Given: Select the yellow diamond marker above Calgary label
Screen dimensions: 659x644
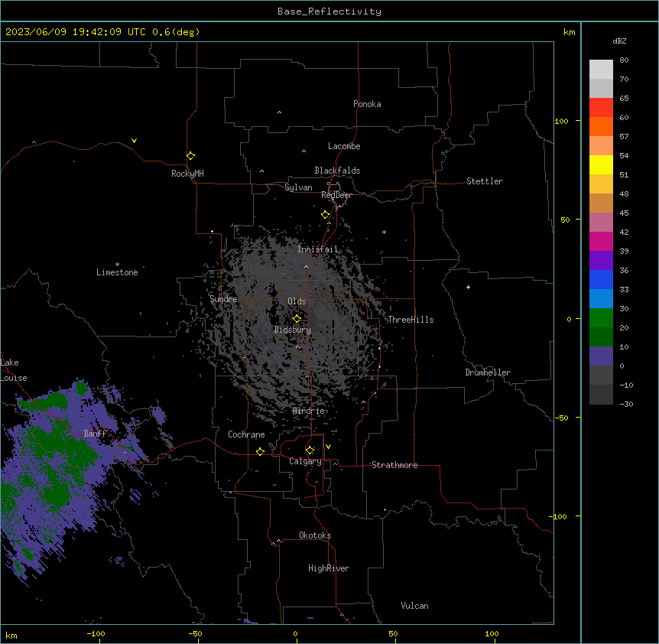Looking at the screenshot, I should click(x=310, y=450).
